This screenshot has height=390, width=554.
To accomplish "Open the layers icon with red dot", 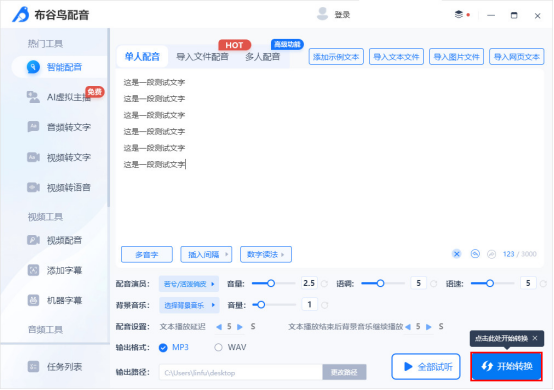I will coord(459,14).
